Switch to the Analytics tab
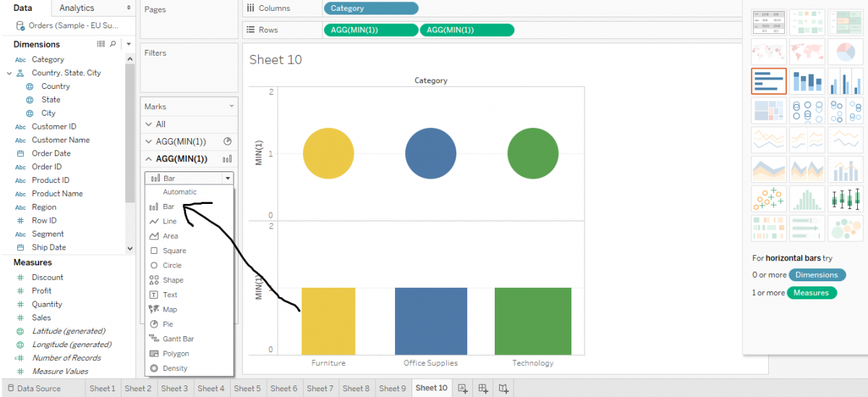 point(77,8)
